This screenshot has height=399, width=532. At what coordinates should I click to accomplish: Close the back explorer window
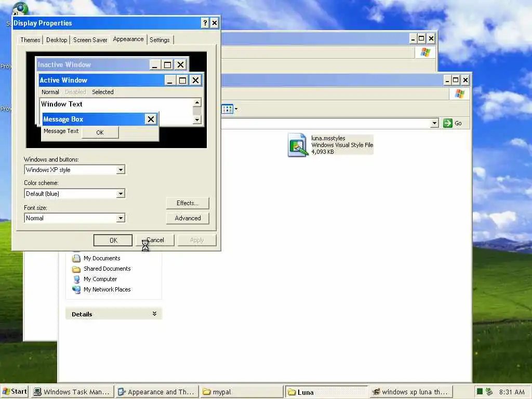click(431, 38)
